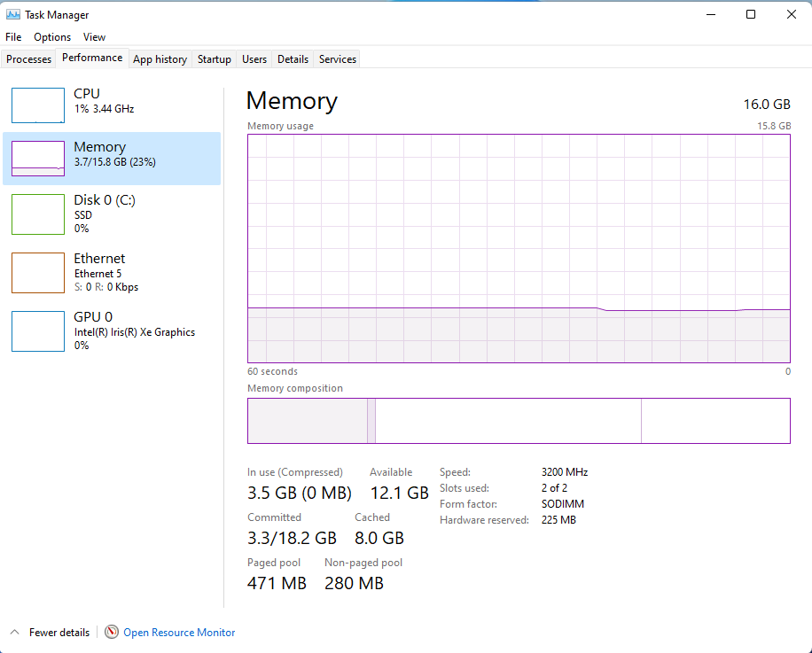Select the Memory mini graph thumbnail
Screen dimensions: 812x653
[x=38, y=159]
